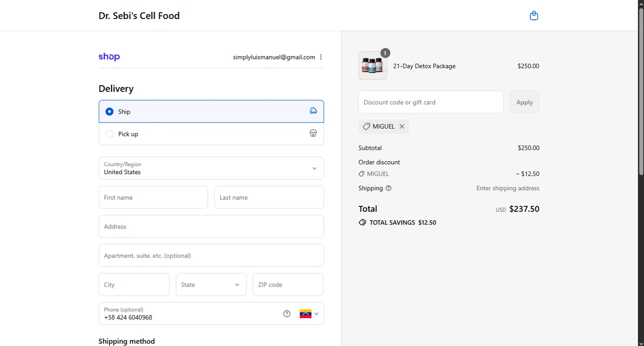Click the 21-Day Detox Package product name
Viewport: 644px width, 346px height.
tap(424, 66)
